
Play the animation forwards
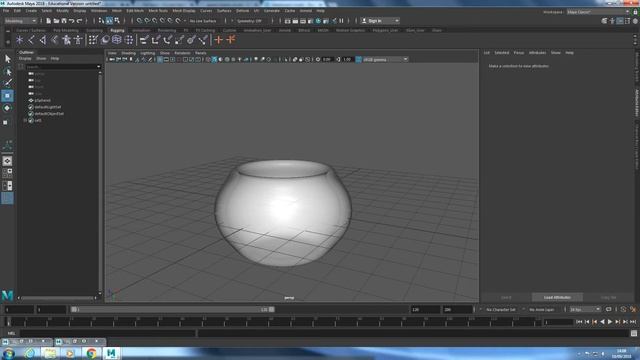tap(610, 322)
